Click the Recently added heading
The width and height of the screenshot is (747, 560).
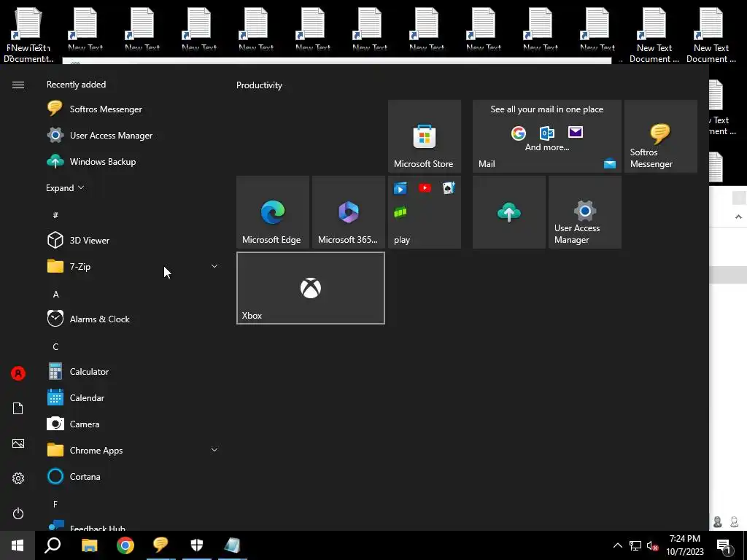coord(76,85)
